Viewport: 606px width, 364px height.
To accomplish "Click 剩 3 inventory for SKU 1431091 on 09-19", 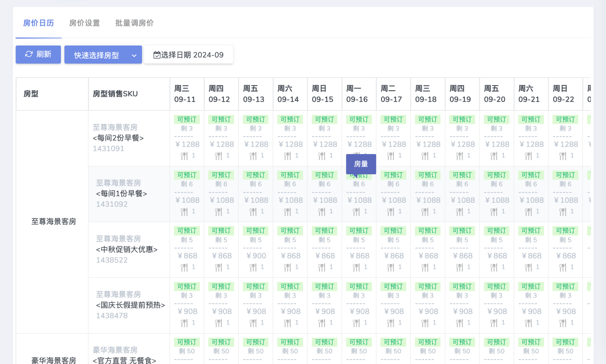I will click(x=462, y=128).
